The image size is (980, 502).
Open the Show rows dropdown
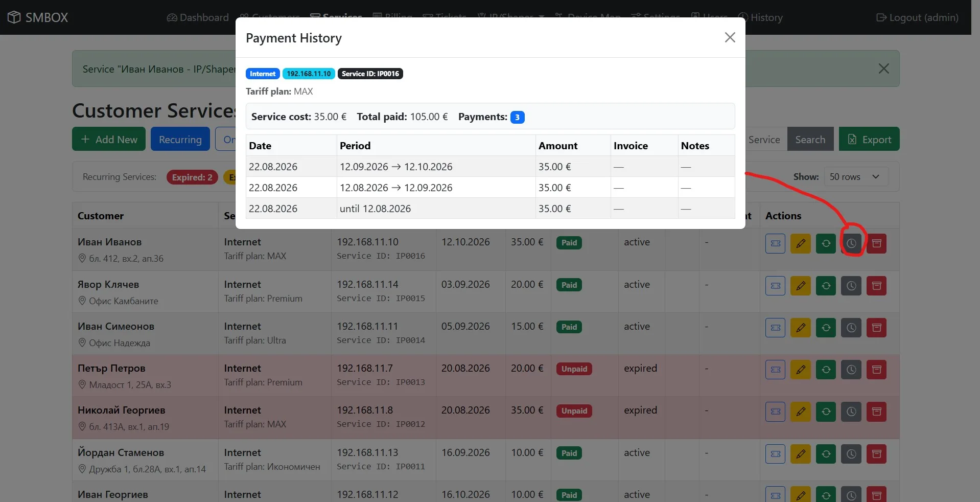point(856,177)
